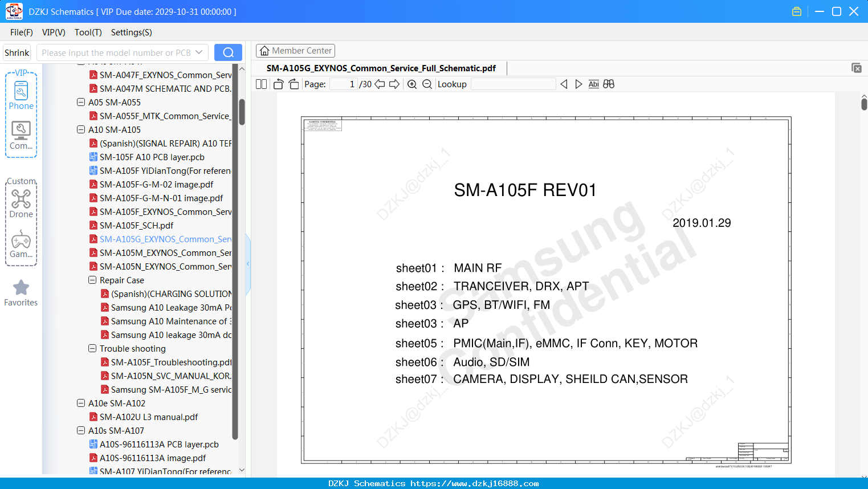Image resolution: width=868 pixels, height=489 pixels.
Task: Click the binoculars search icon
Action: tap(609, 84)
